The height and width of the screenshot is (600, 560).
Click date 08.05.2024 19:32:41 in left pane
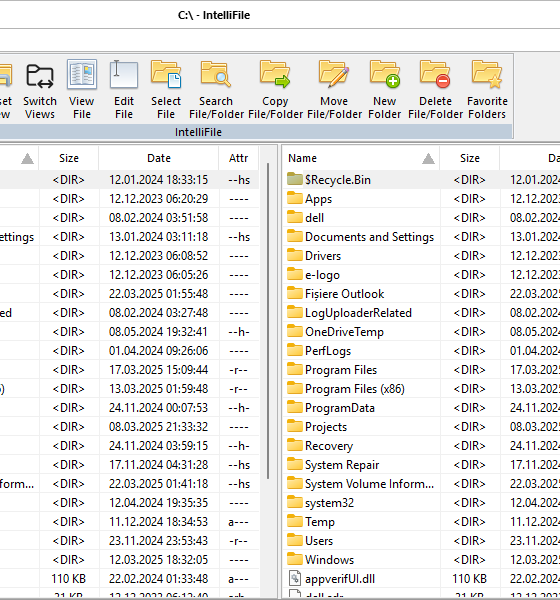tap(158, 331)
